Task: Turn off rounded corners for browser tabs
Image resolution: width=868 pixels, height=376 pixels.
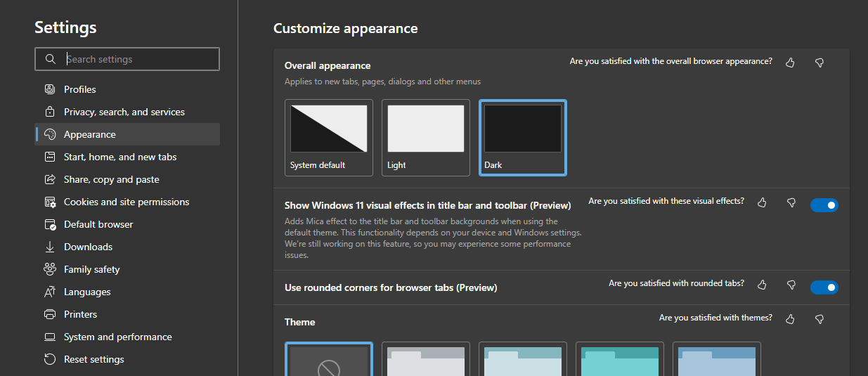Action: 824,287
